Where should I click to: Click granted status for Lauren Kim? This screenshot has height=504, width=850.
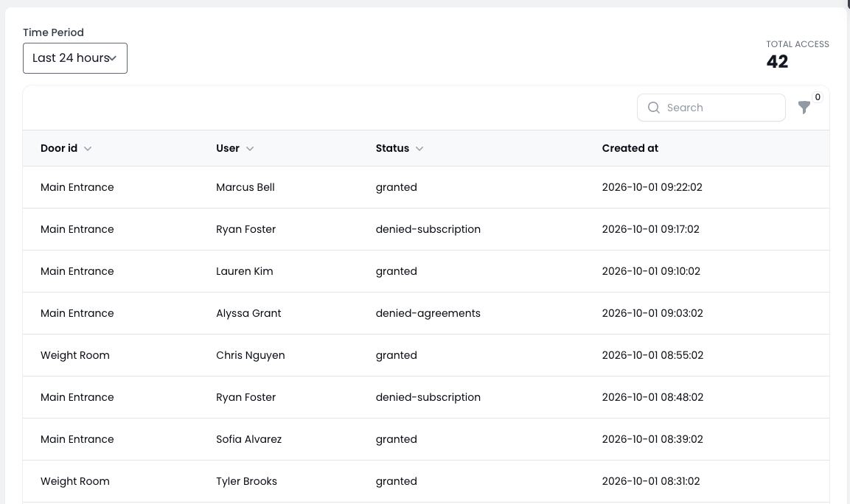tap(397, 271)
